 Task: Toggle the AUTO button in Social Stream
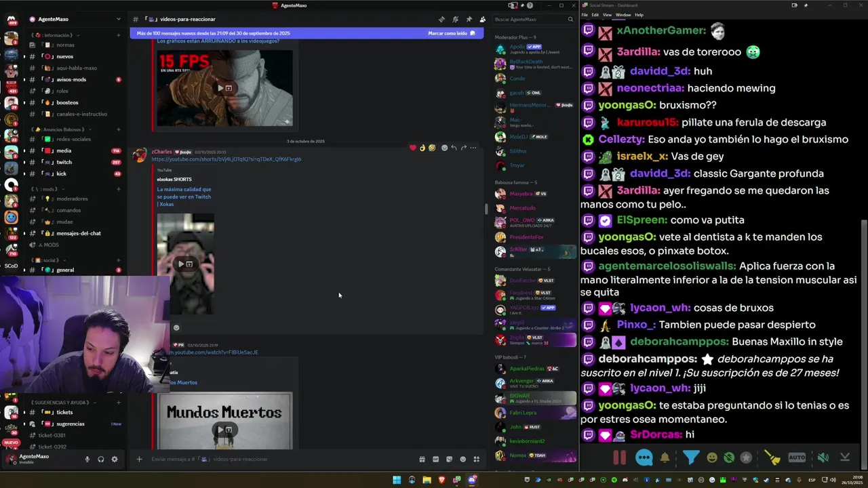797,457
